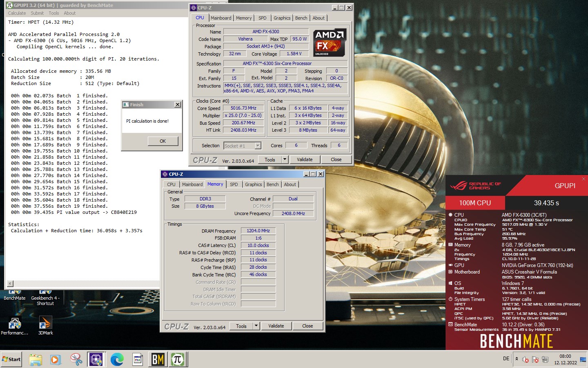Switch to CPU-Z taskbar button
The height and width of the screenshot is (368, 588).
coord(96,359)
